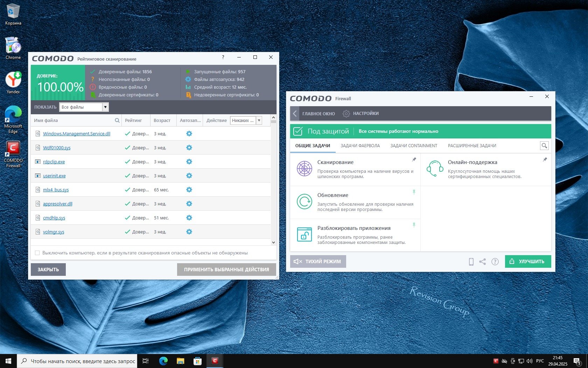Click the Online support headset icon
This screenshot has height=368, width=588.
point(435,169)
